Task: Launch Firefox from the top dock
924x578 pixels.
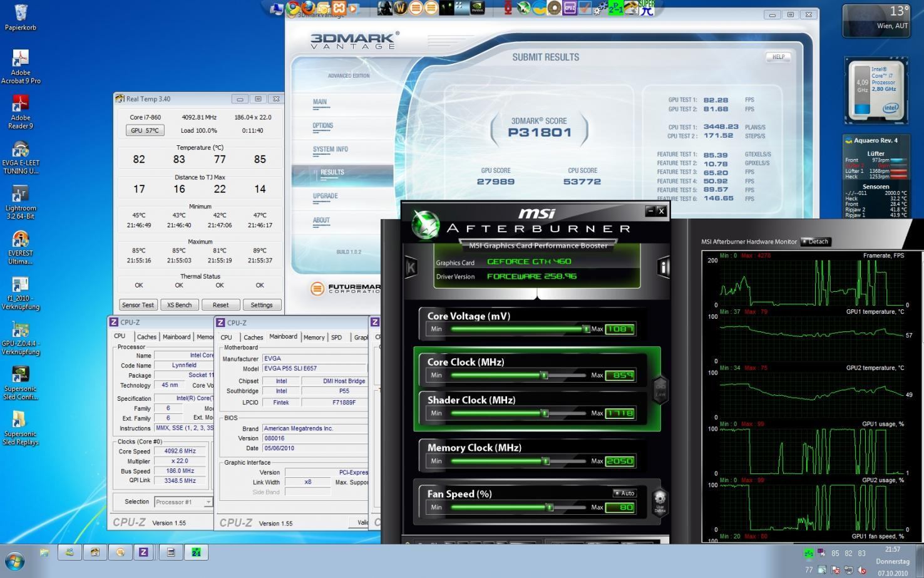Action: pyautogui.click(x=307, y=8)
